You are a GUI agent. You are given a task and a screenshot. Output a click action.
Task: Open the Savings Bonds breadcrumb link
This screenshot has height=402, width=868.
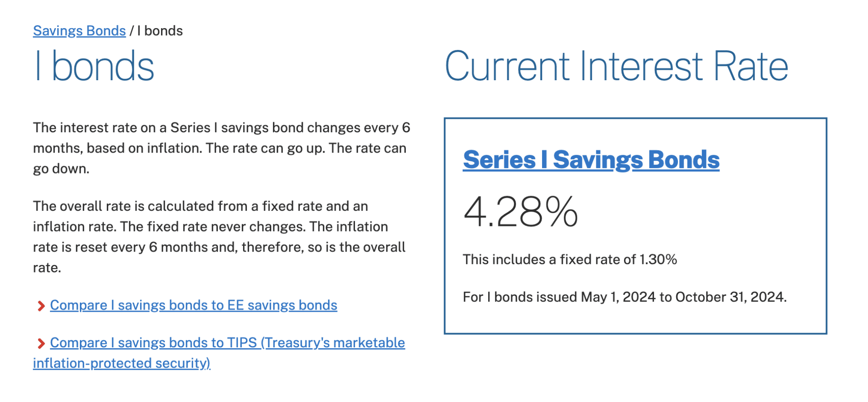tap(79, 30)
